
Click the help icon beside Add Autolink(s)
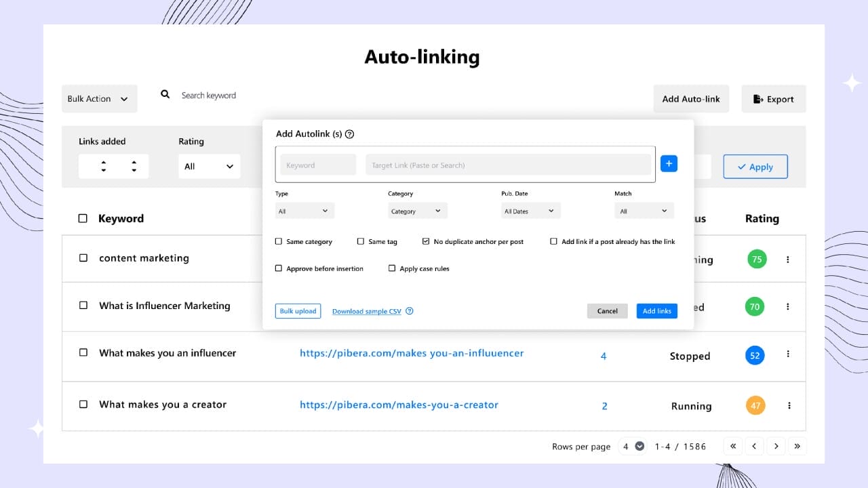tap(349, 134)
